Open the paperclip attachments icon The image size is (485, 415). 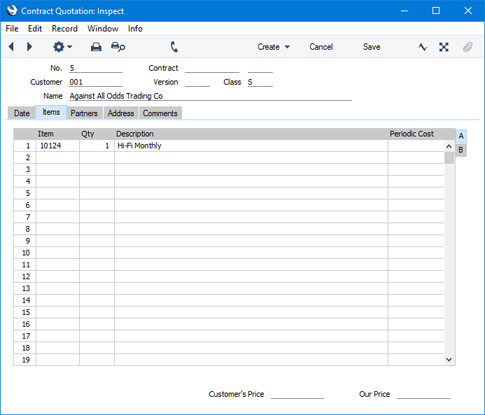tap(468, 47)
